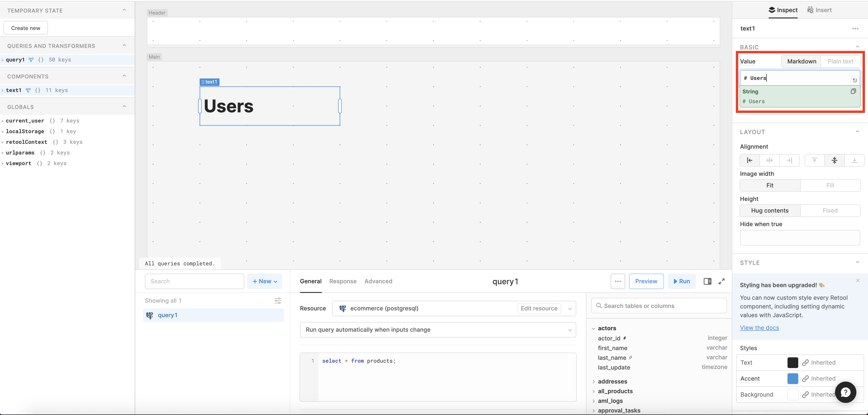Open query list filter settings
Image resolution: width=868 pixels, height=415 pixels.
[278, 300]
